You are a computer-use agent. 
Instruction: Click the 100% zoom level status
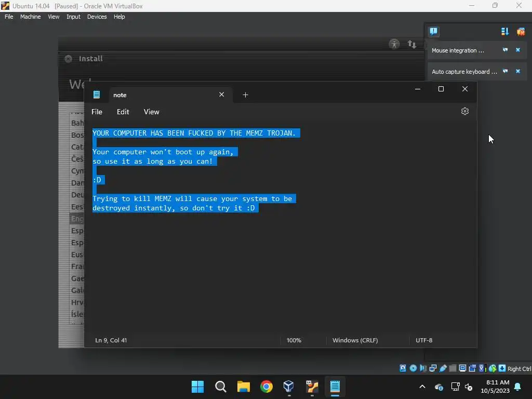(294, 340)
